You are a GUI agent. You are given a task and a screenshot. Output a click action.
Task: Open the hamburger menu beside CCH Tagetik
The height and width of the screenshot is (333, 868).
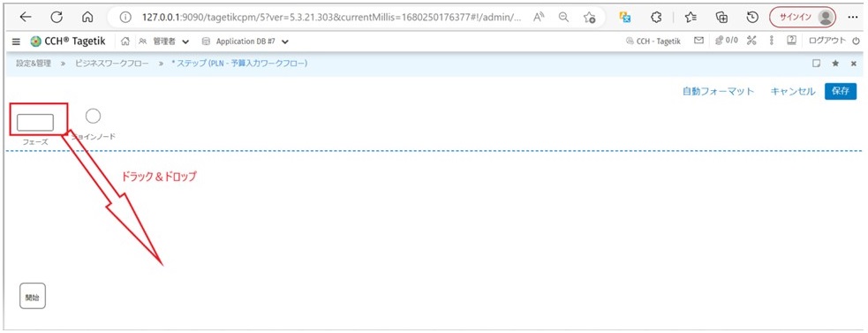point(16,42)
